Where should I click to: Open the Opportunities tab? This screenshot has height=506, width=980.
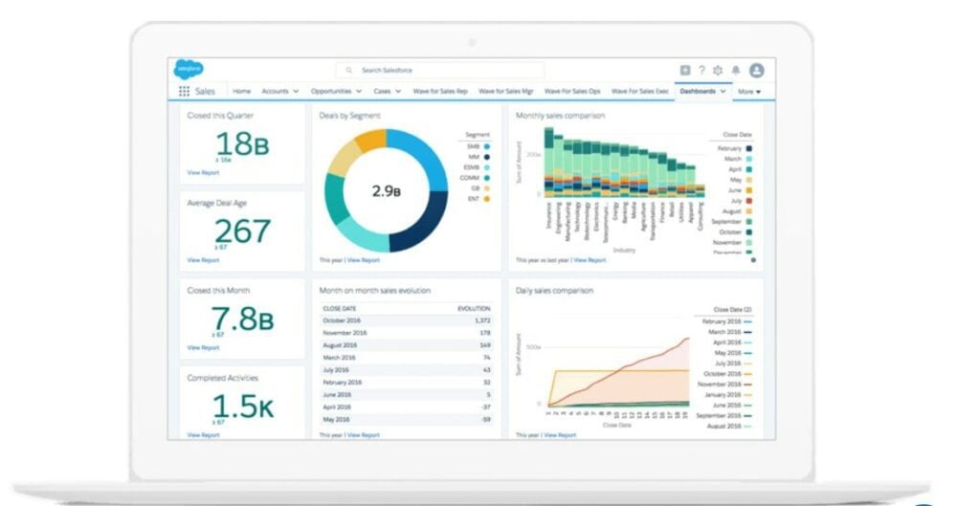330,91
